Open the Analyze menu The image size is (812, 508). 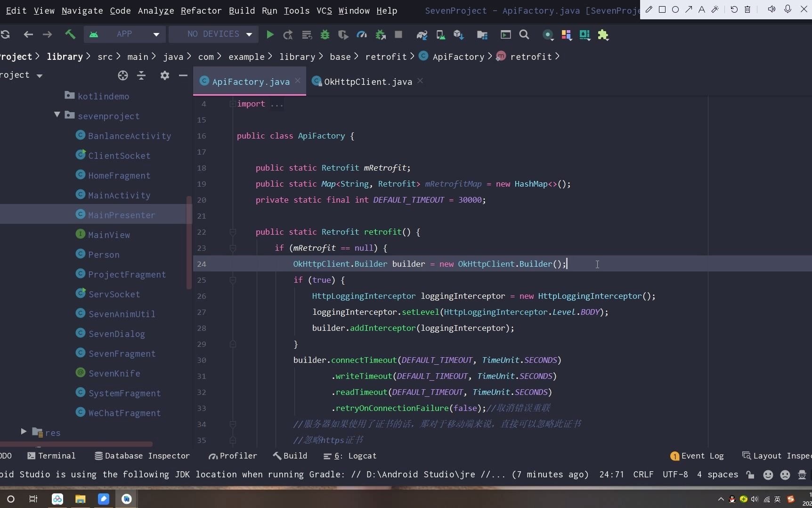pos(156,10)
